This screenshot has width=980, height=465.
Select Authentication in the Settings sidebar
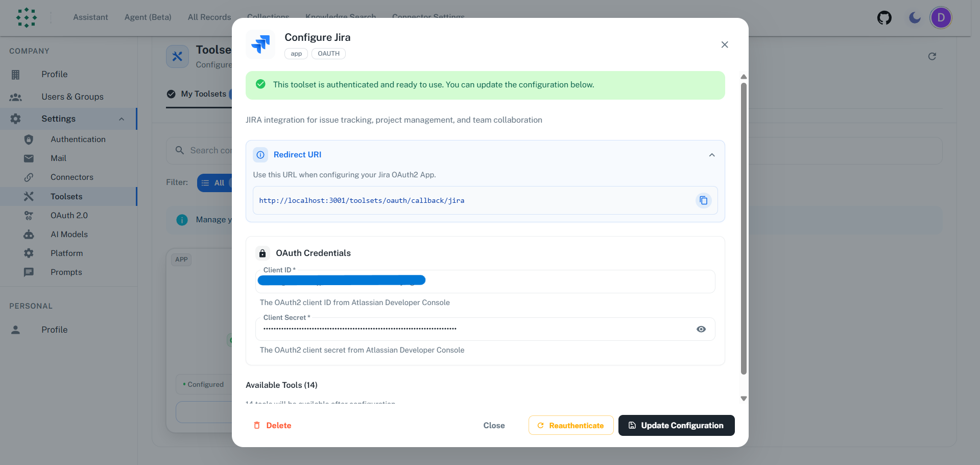coord(78,139)
